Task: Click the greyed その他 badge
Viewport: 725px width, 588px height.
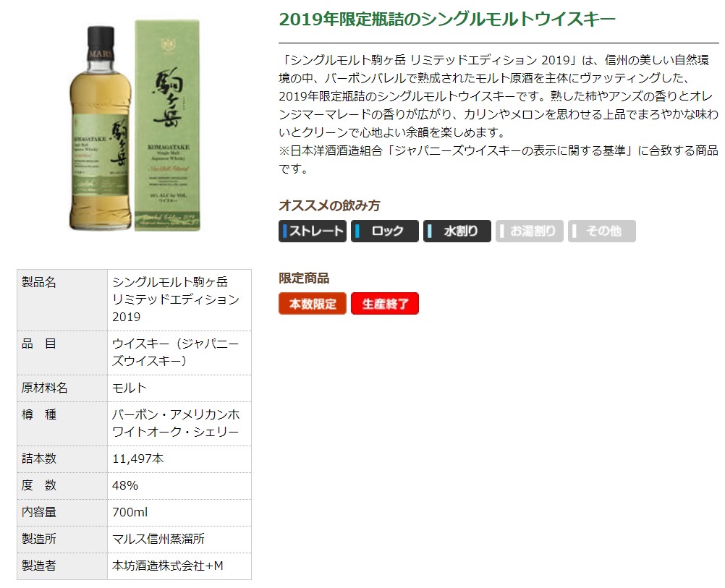Action: click(x=601, y=231)
